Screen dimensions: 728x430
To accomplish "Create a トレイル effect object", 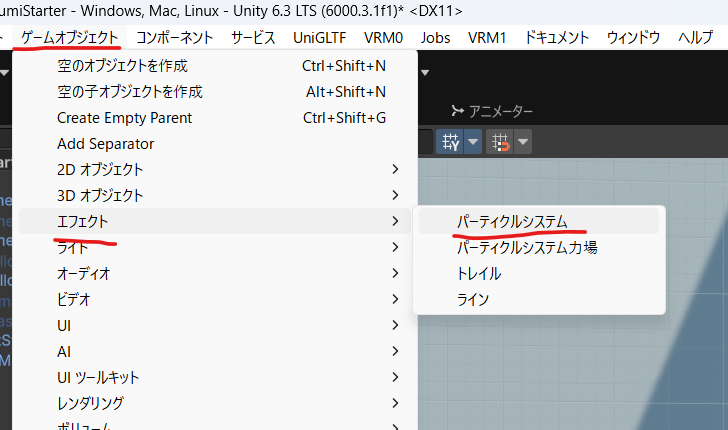I will click(x=479, y=273).
